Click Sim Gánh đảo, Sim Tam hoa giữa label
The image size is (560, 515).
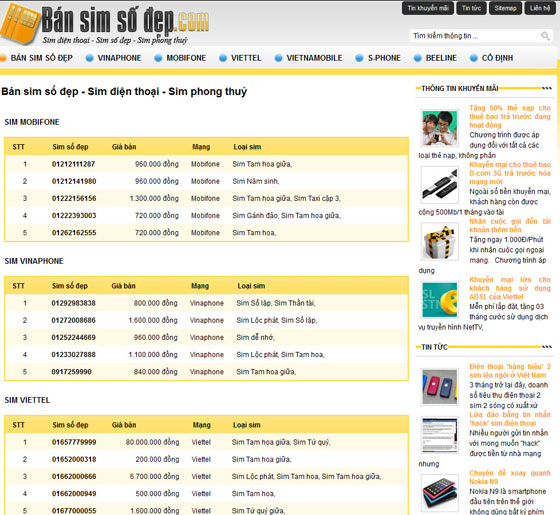pyautogui.click(x=286, y=215)
